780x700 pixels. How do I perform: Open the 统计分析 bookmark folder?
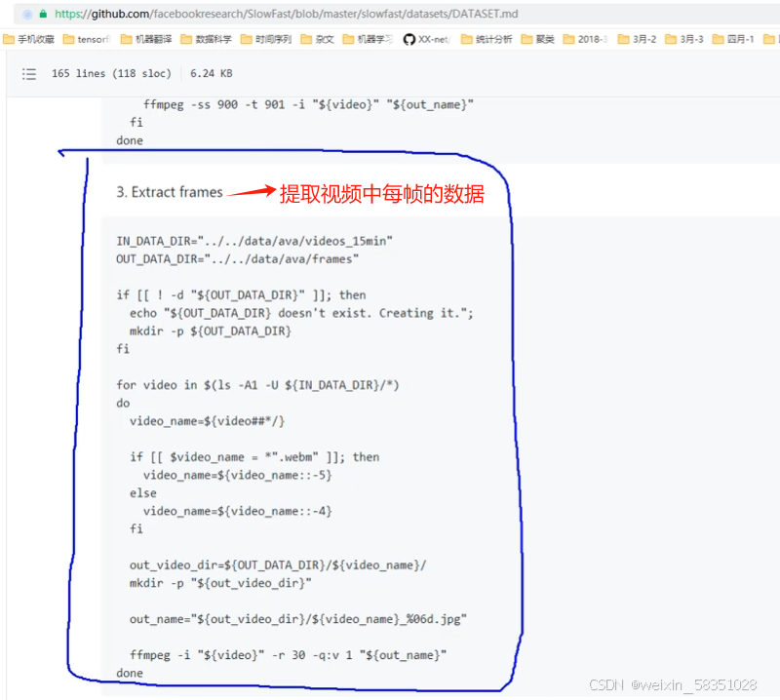486,39
